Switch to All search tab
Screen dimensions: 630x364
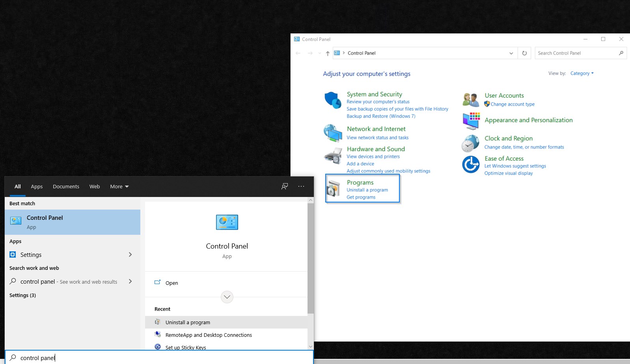(18, 186)
